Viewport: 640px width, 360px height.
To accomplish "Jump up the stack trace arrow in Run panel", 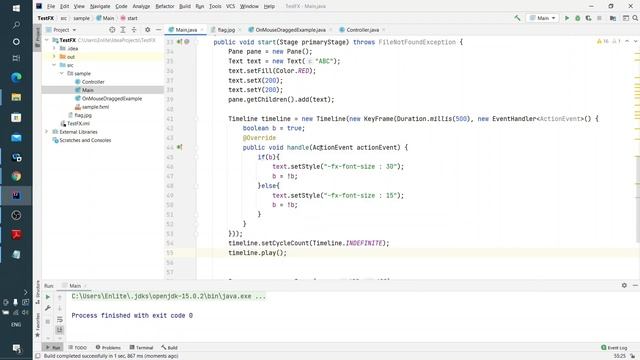I will [60, 298].
